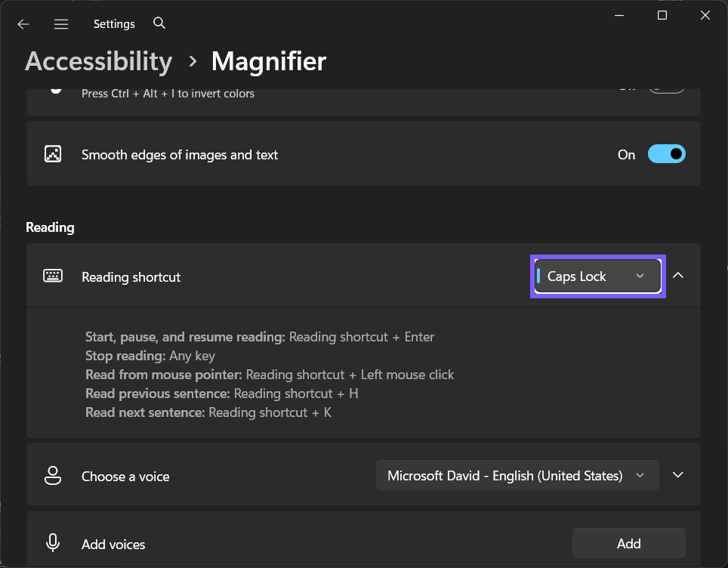
Task: Click the Choose a voice person icon
Action: point(53,476)
